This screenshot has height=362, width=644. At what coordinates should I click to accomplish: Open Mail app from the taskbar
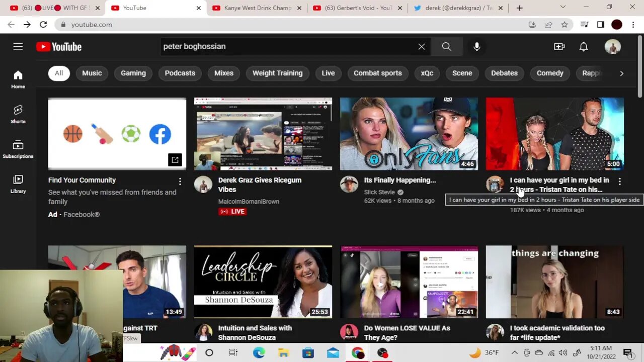[x=333, y=353]
